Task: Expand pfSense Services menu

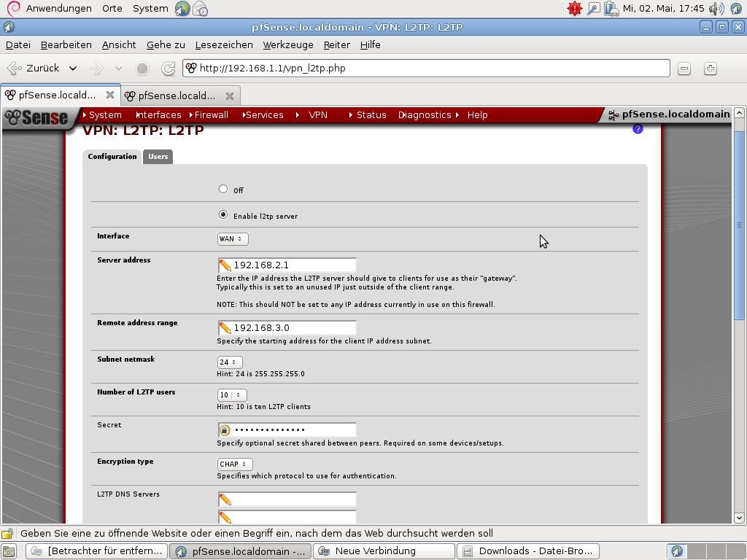Action: click(263, 114)
